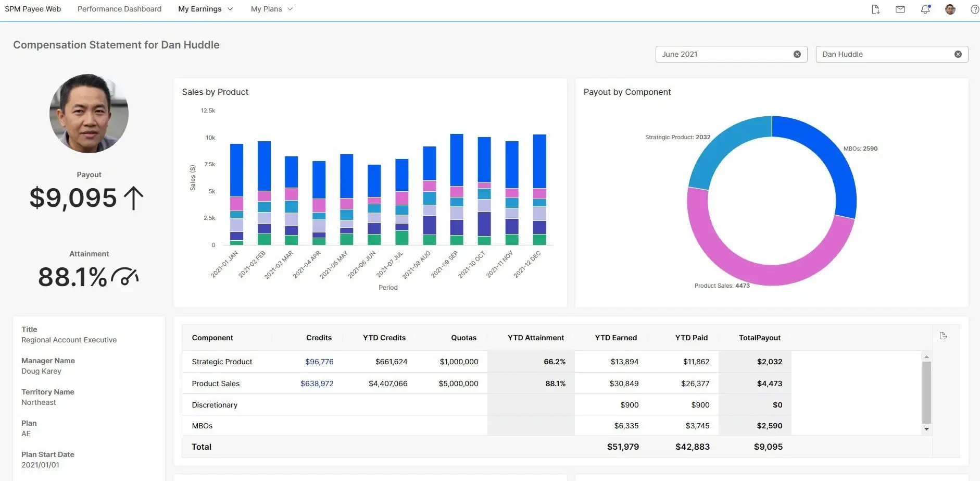Open the notifications bell
Viewport: 980px width, 481px height.
[925, 9]
